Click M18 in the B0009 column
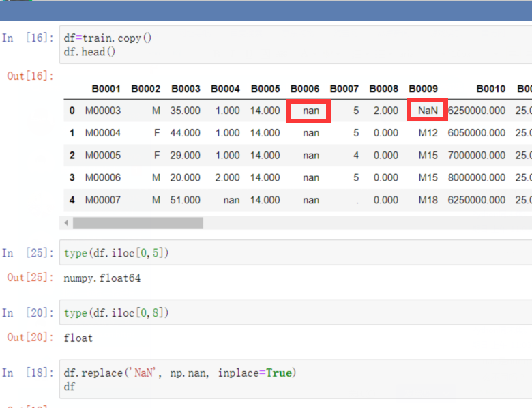532x408 pixels. [x=428, y=201]
